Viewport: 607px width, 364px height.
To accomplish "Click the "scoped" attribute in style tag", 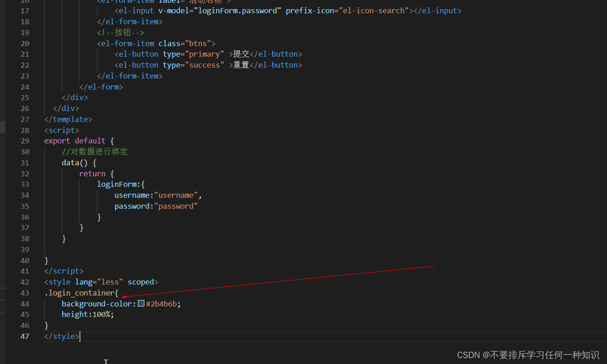I will pos(141,282).
